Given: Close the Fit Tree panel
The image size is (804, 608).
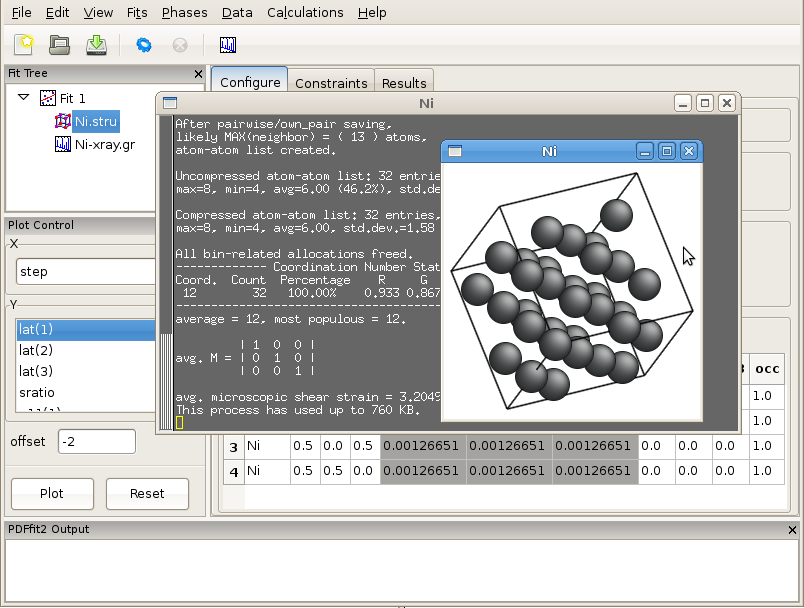Looking at the screenshot, I should [x=198, y=74].
